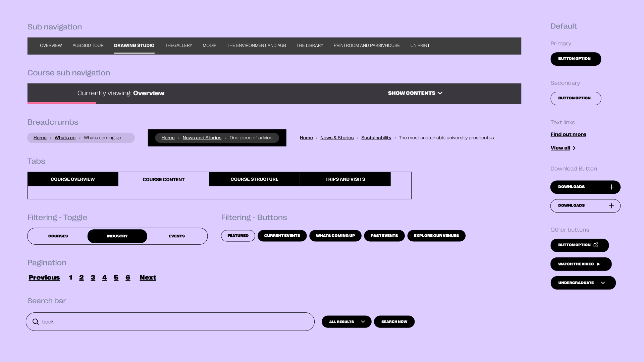Expand the Show Contents section
The width and height of the screenshot is (644, 362).
click(415, 93)
